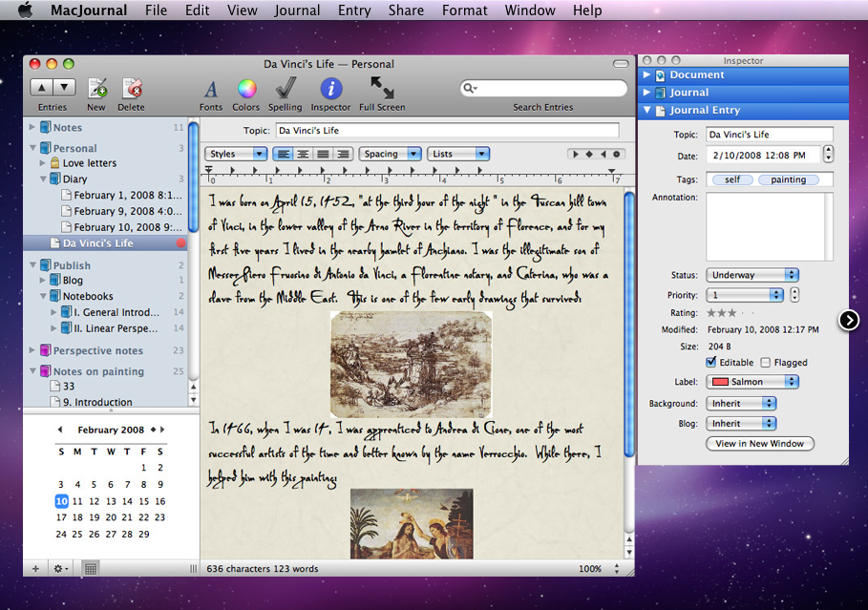Go to next entry with down arrow
868x610 pixels.
64,87
